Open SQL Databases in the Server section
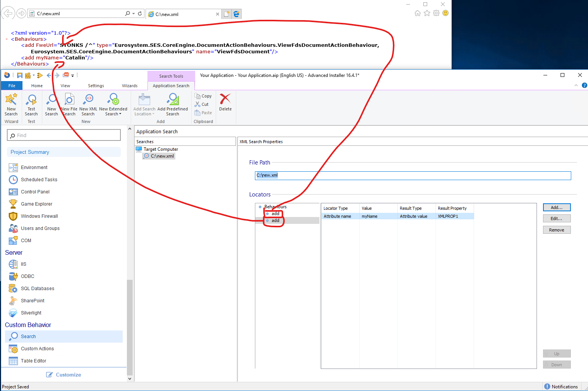This screenshot has width=588, height=391. (x=37, y=289)
